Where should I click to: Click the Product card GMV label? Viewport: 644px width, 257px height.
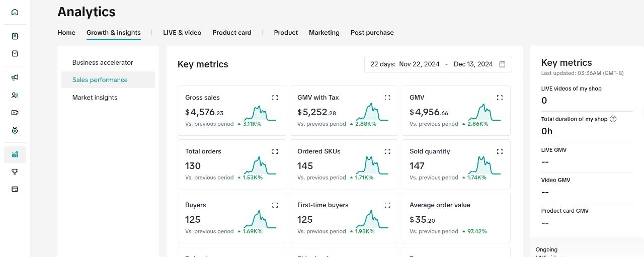[565, 211]
